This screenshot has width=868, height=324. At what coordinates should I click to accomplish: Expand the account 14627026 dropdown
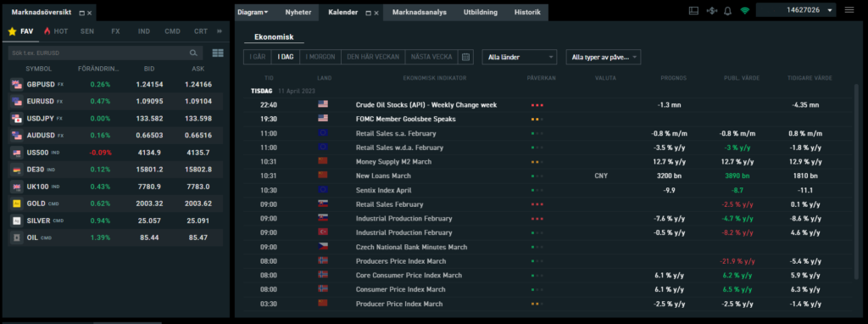pyautogui.click(x=796, y=10)
